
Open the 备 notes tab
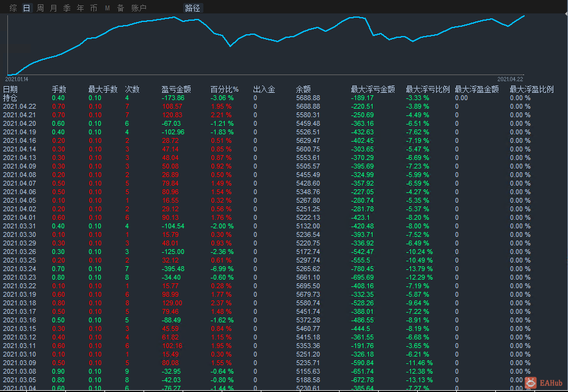click(120, 8)
